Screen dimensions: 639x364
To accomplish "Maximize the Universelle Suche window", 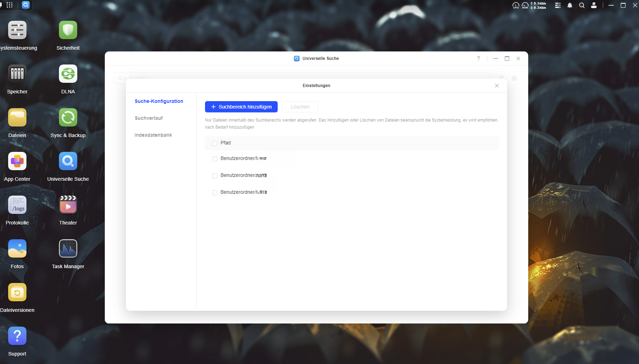I will 507,58.
